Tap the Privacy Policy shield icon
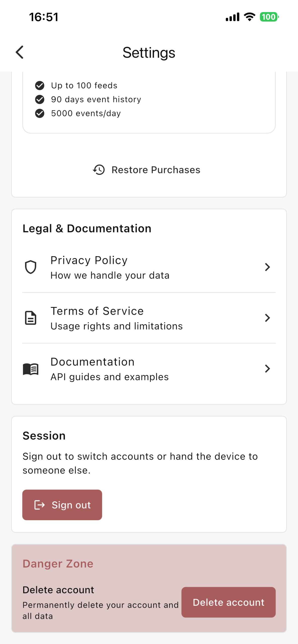298x644 pixels. tap(31, 267)
